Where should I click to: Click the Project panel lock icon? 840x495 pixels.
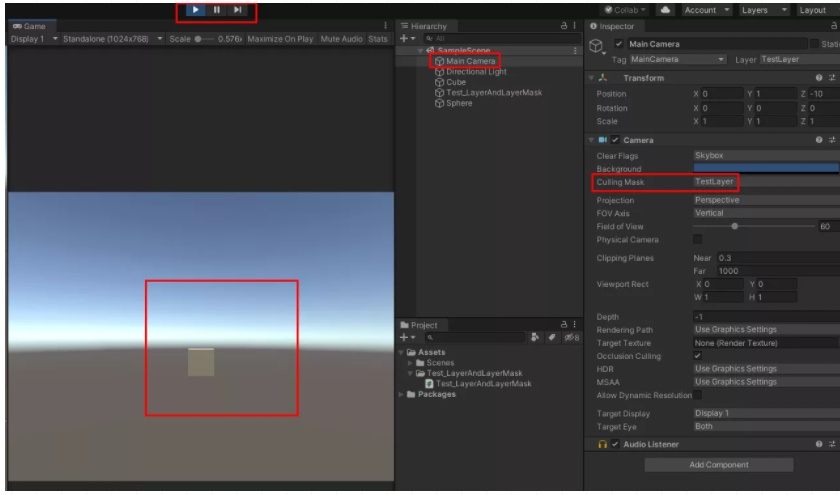tap(564, 324)
